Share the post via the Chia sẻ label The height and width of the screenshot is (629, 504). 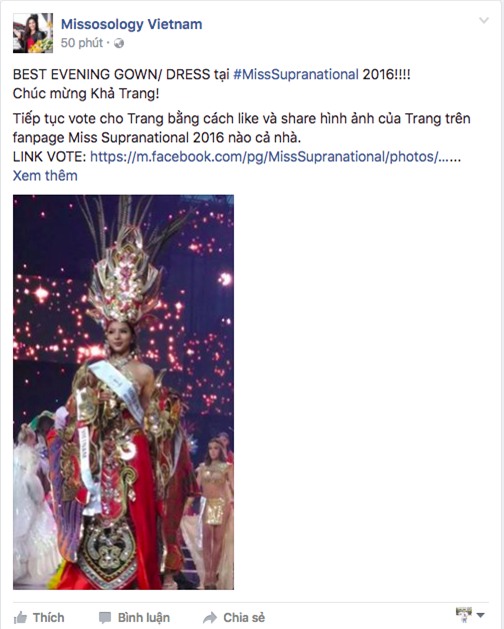pos(244,618)
